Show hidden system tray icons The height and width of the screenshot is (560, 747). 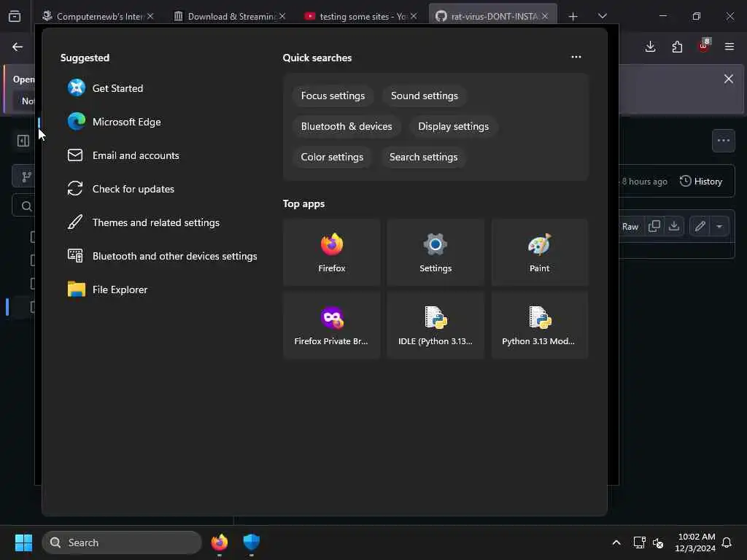click(x=616, y=542)
